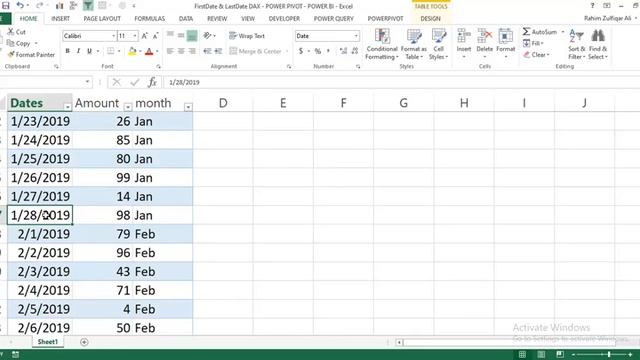Image resolution: width=640 pixels, height=360 pixels.
Task: Switch to Page Layout view in status bar
Action: click(x=541, y=354)
